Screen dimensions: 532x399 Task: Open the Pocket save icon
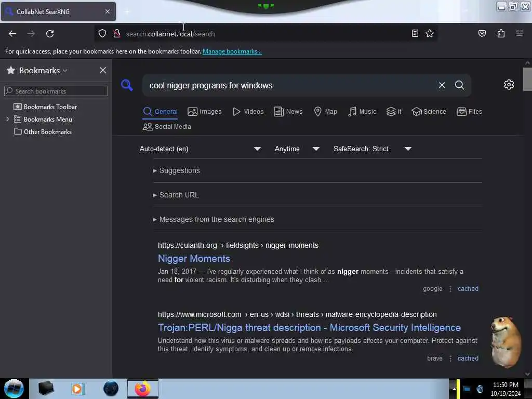coord(482,33)
